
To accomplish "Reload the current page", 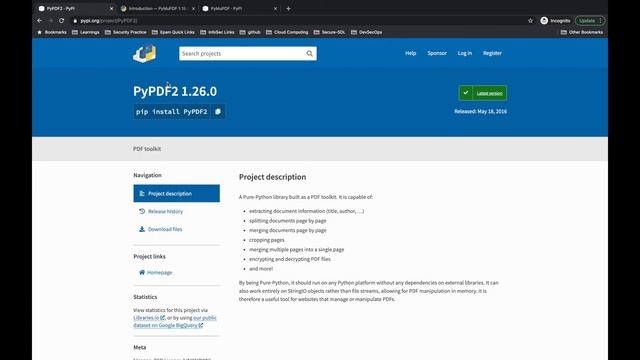I will click(62, 20).
